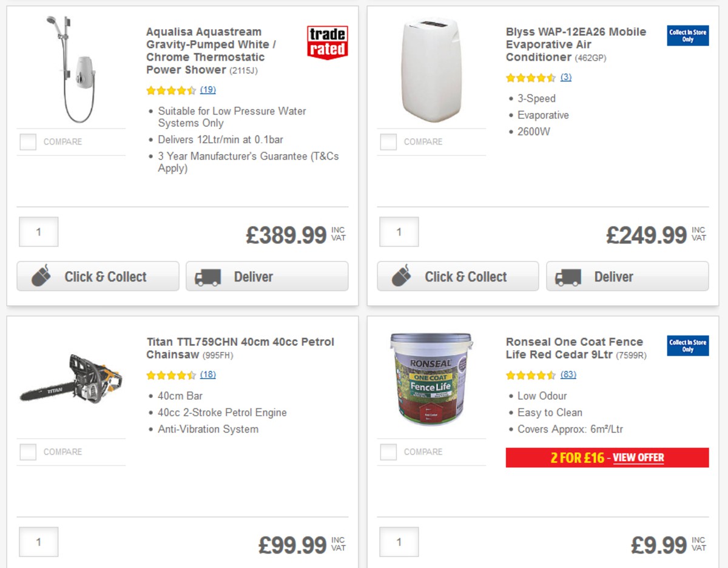Click the Collect In Store Only badge on Blyss conditioner

(687, 36)
